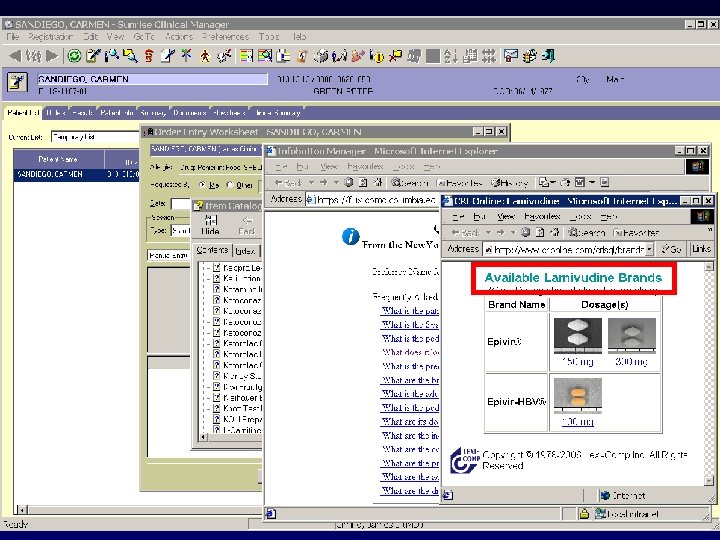This screenshot has width=720, height=540.
Task: Click the A-Z sort icon in main toolbar
Action: [x=450, y=56]
